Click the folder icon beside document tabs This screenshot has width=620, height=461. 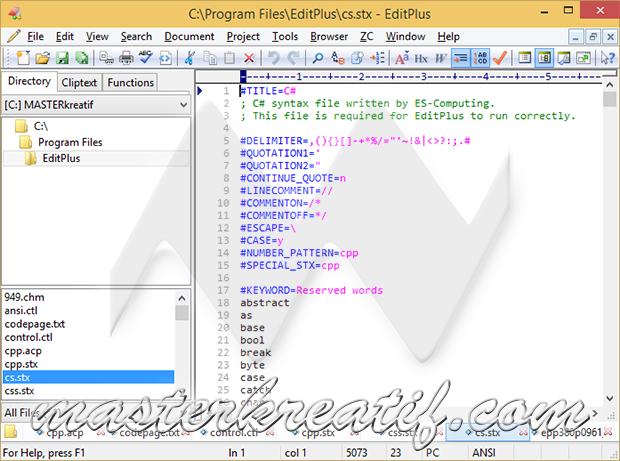click(x=10, y=431)
